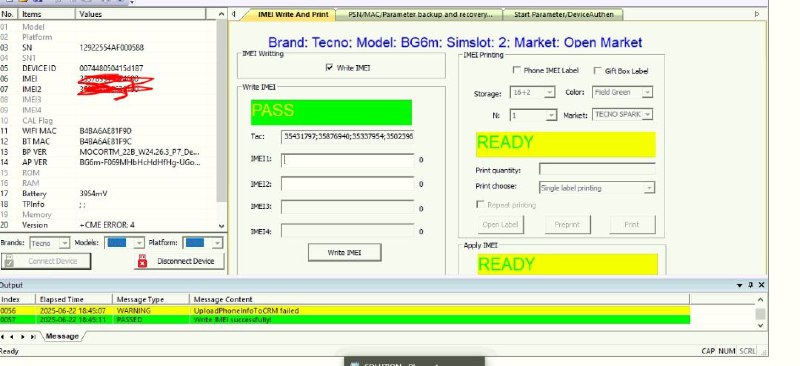Click the Output log scroll-down arrow
Screen dimensions: 800x366
760,325
